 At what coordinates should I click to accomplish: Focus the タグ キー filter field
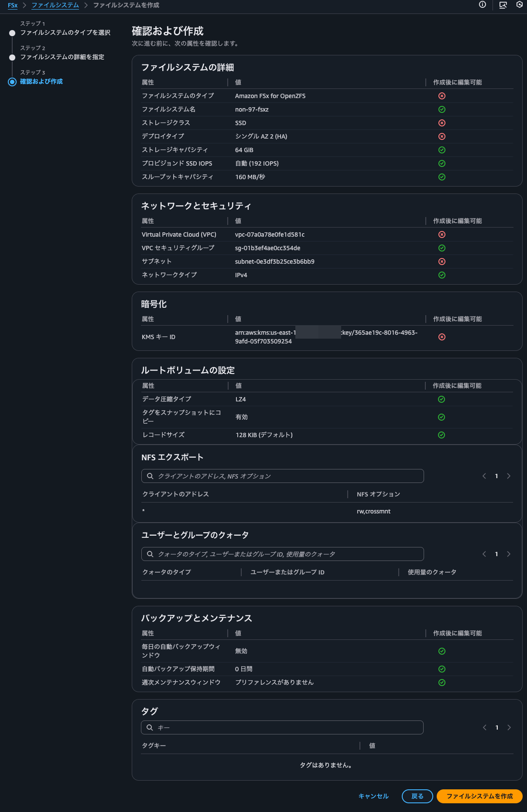point(282,727)
